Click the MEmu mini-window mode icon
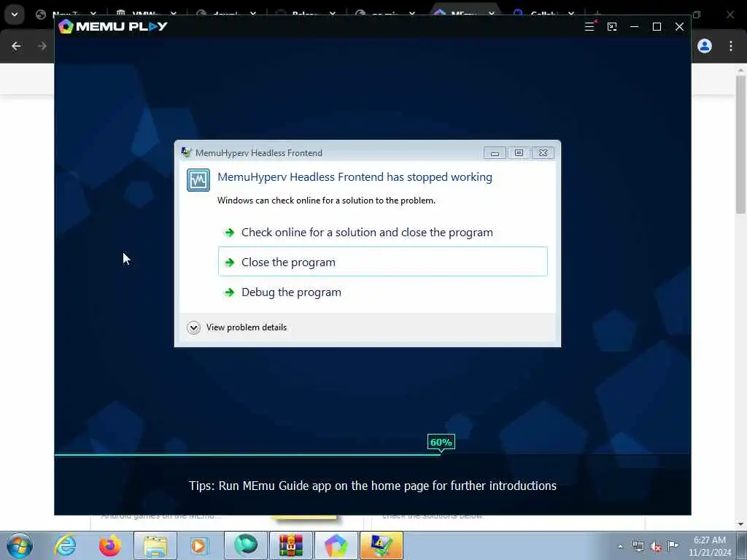The height and width of the screenshot is (560, 747). 612,27
